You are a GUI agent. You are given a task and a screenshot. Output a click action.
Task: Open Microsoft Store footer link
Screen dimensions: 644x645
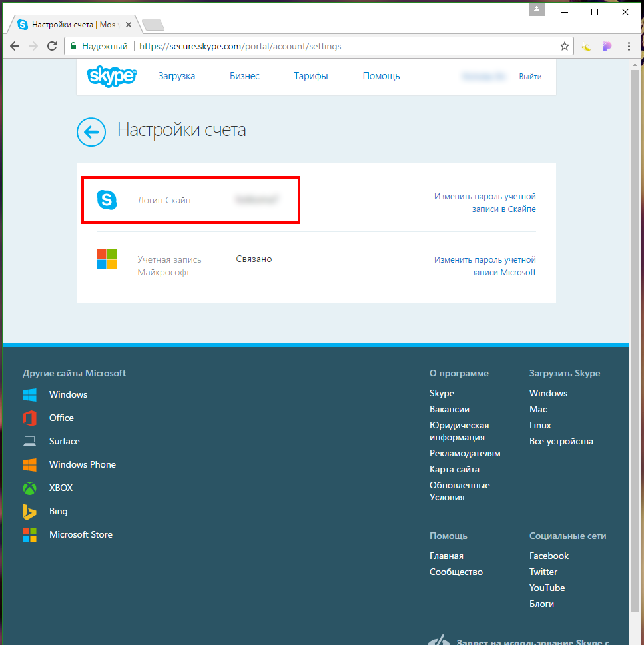click(x=81, y=535)
